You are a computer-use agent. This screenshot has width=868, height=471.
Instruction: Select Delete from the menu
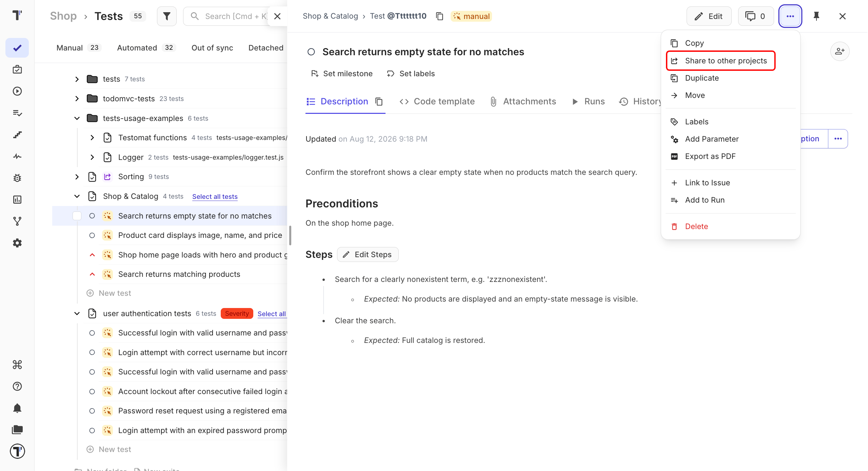point(731,226)
